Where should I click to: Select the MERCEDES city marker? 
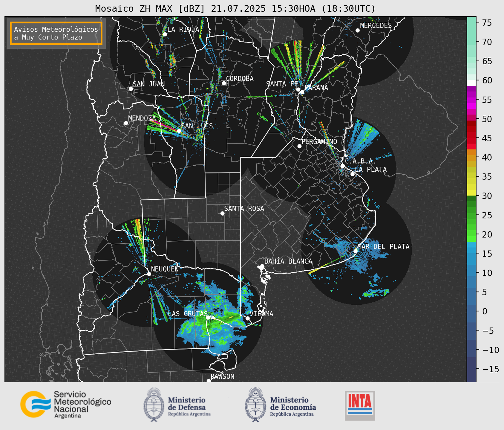358,31
